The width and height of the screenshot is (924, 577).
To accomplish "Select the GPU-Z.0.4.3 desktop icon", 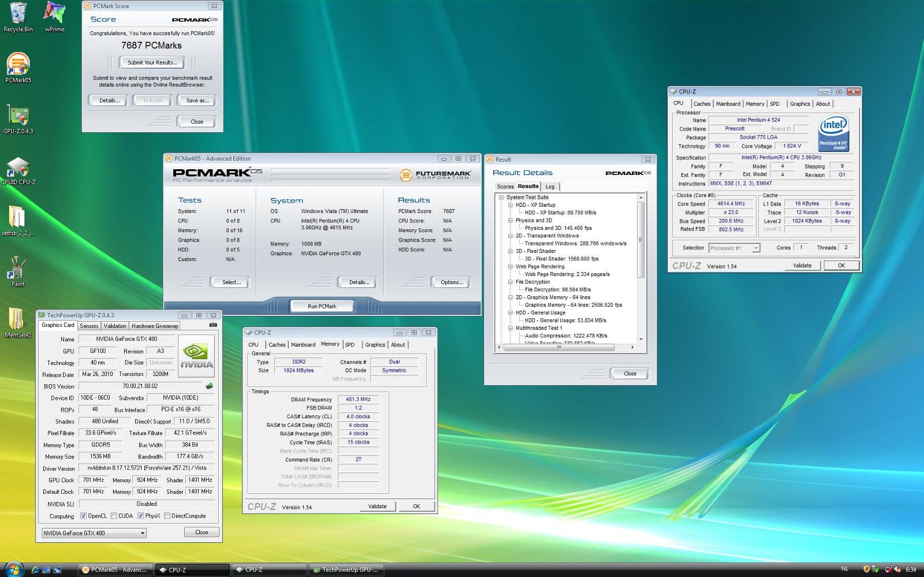I will click(18, 119).
